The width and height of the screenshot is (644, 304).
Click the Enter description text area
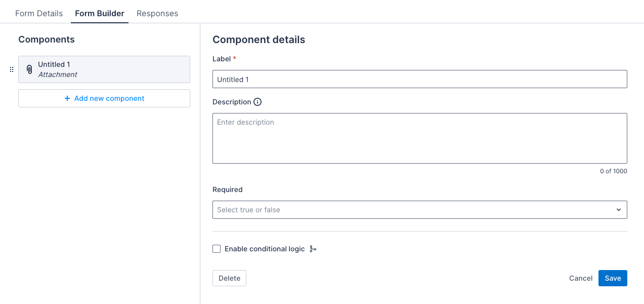[x=419, y=138]
